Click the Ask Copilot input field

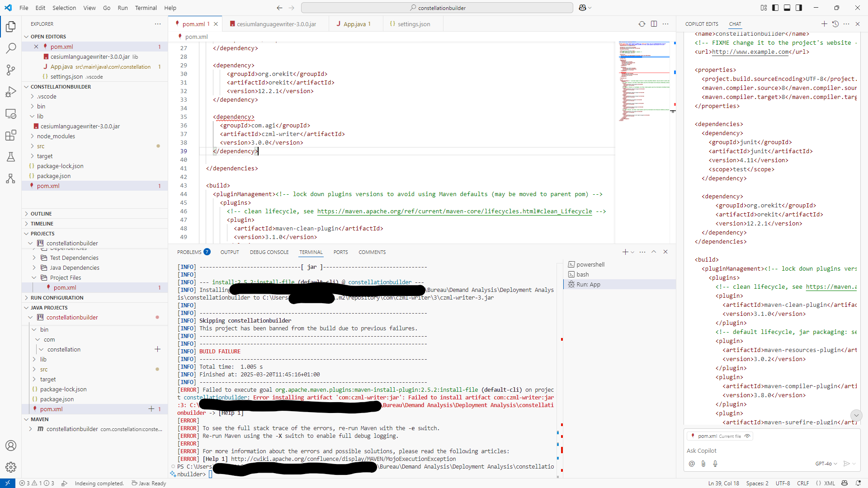pos(769,450)
